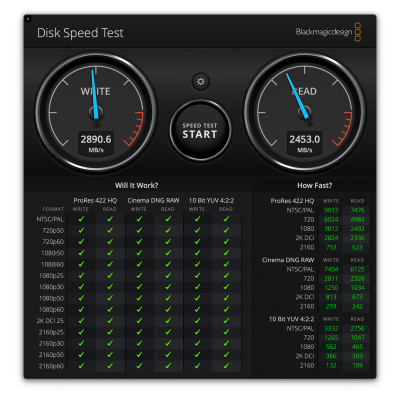Click ProRes 2K DCI write value 2824

(x=331, y=238)
